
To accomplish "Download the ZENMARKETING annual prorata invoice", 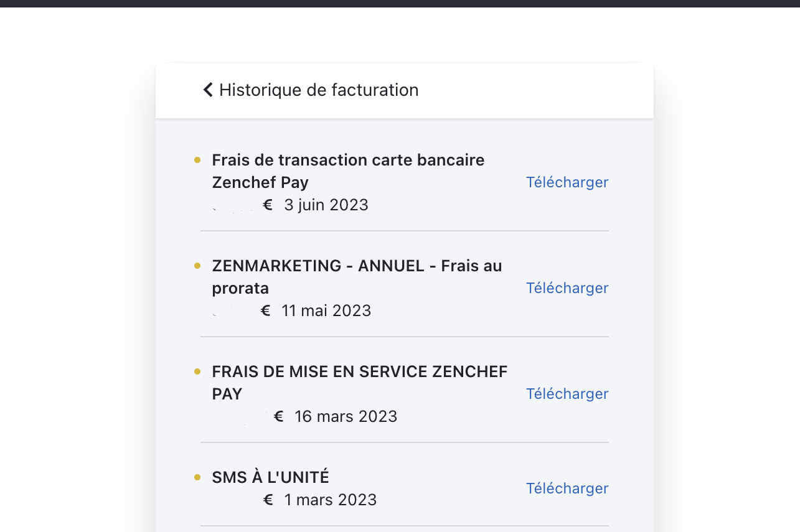I will pos(567,288).
